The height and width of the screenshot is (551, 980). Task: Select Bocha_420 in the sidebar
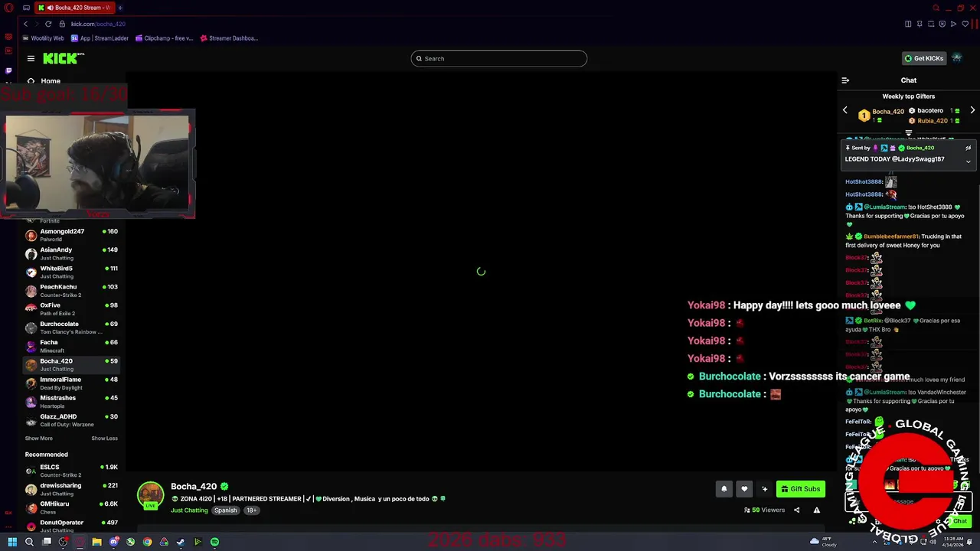(71, 364)
